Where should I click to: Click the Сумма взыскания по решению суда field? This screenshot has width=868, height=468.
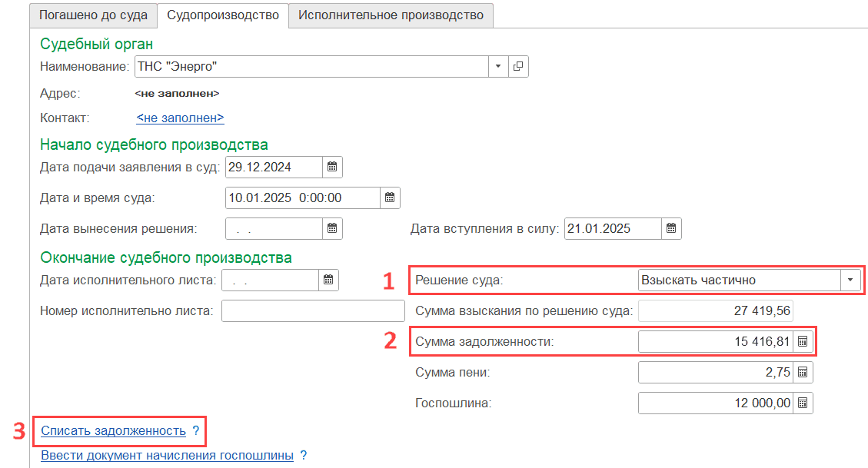click(x=715, y=311)
